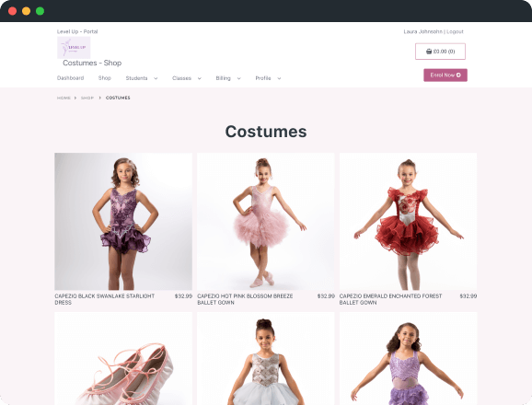Click the Costumes main heading
The width and height of the screenshot is (532, 405).
[x=266, y=132]
